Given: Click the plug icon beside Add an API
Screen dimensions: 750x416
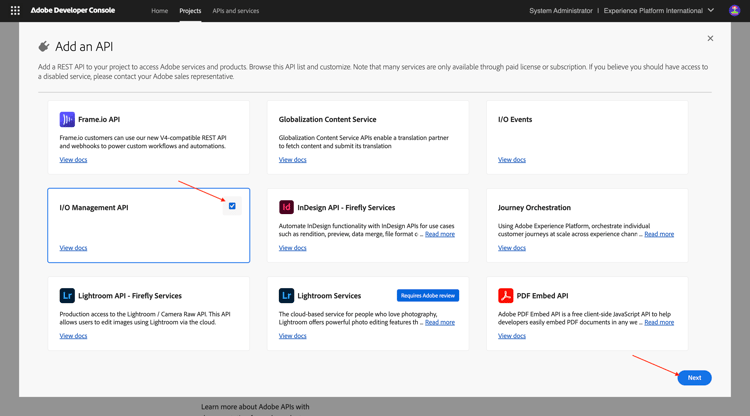Looking at the screenshot, I should [44, 46].
